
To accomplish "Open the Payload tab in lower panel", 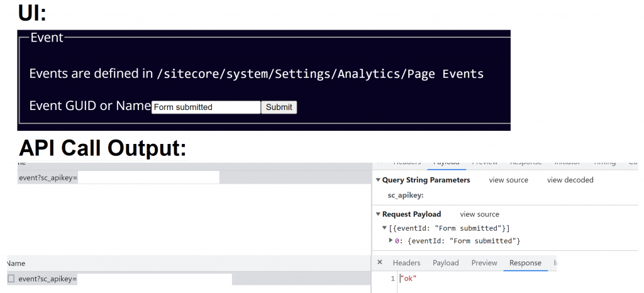I will point(446,263).
